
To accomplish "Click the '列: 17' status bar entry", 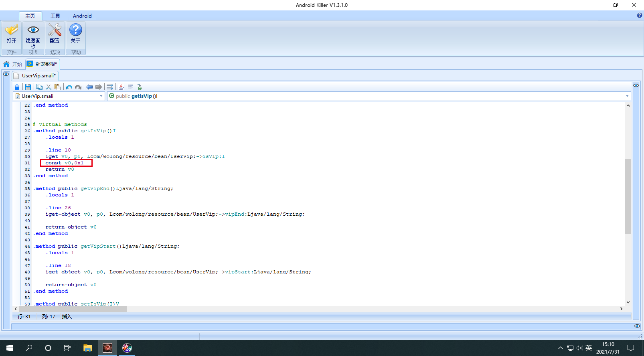I will tap(49, 317).
